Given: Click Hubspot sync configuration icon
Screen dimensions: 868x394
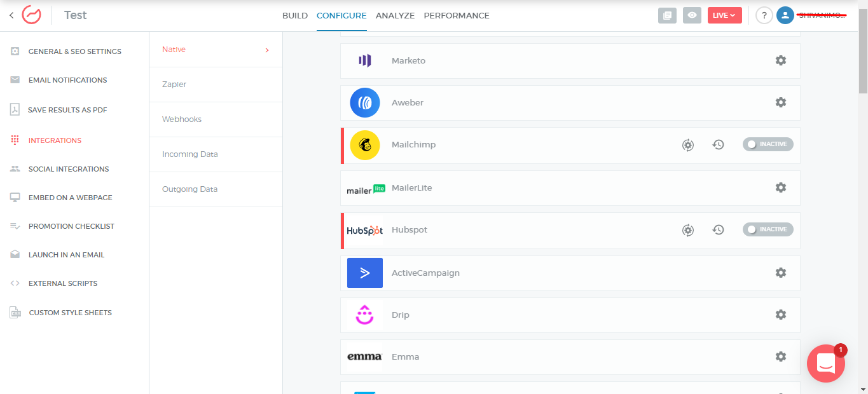Looking at the screenshot, I should click(x=688, y=230).
